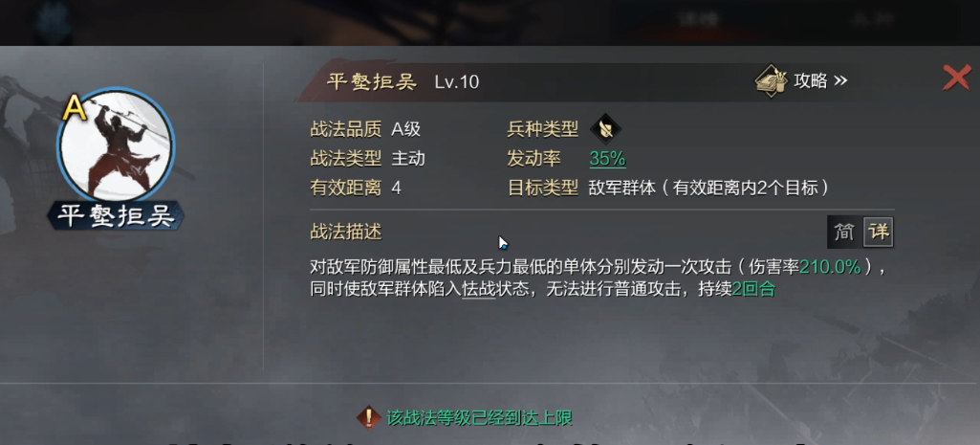Click the 兵种类型 troop type icon
This screenshot has width=980, height=445.
[x=605, y=129]
